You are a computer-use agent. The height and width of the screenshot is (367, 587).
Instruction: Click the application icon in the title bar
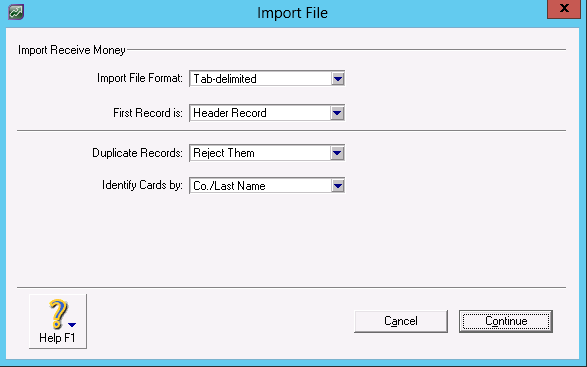[x=16, y=12]
